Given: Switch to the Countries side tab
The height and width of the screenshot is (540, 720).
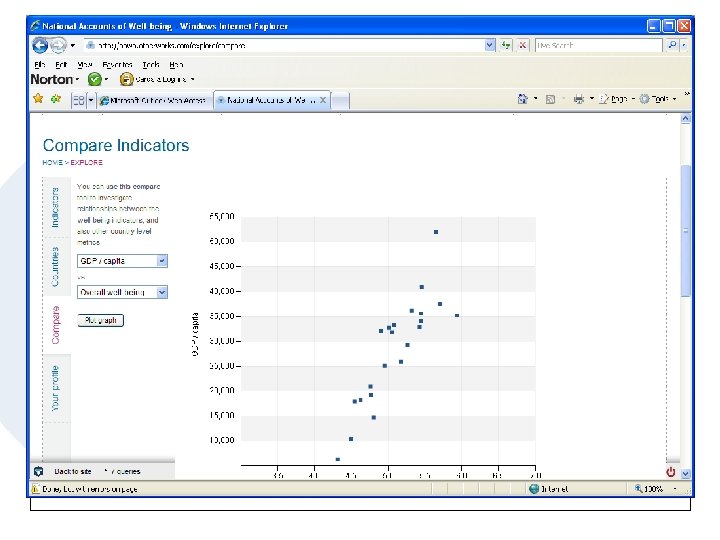Looking at the screenshot, I should tap(56, 268).
